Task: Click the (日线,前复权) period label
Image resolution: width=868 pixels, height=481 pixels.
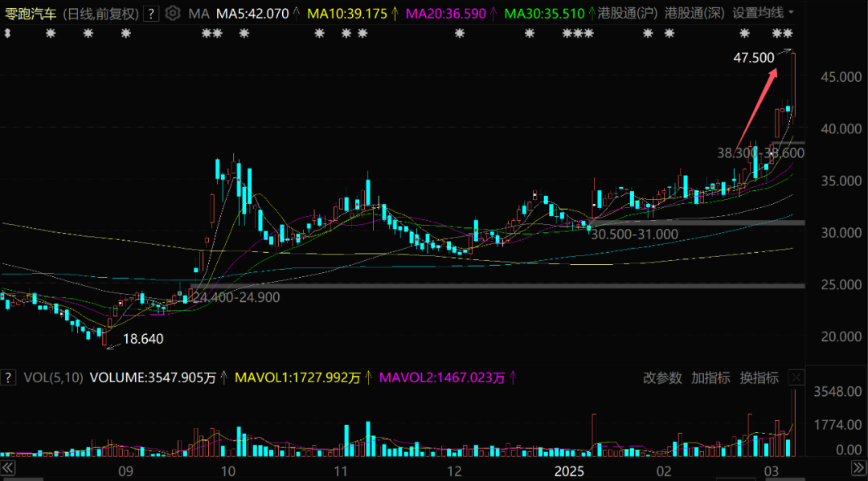Action: pyautogui.click(x=100, y=14)
